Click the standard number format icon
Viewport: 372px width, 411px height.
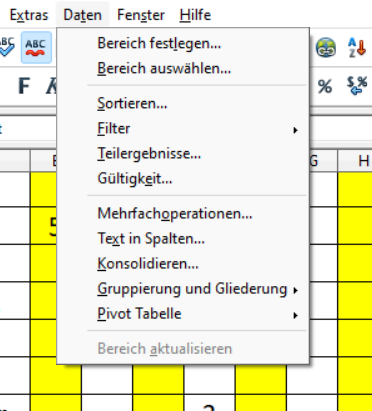click(357, 86)
